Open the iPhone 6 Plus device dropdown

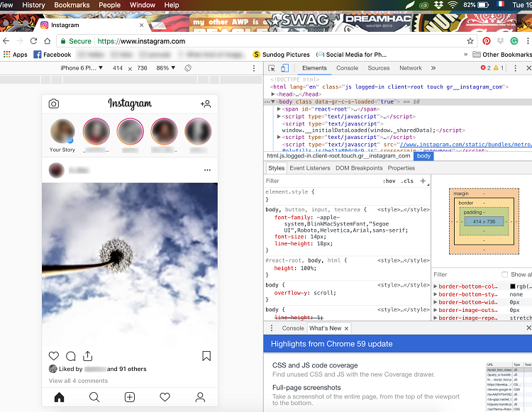point(82,68)
